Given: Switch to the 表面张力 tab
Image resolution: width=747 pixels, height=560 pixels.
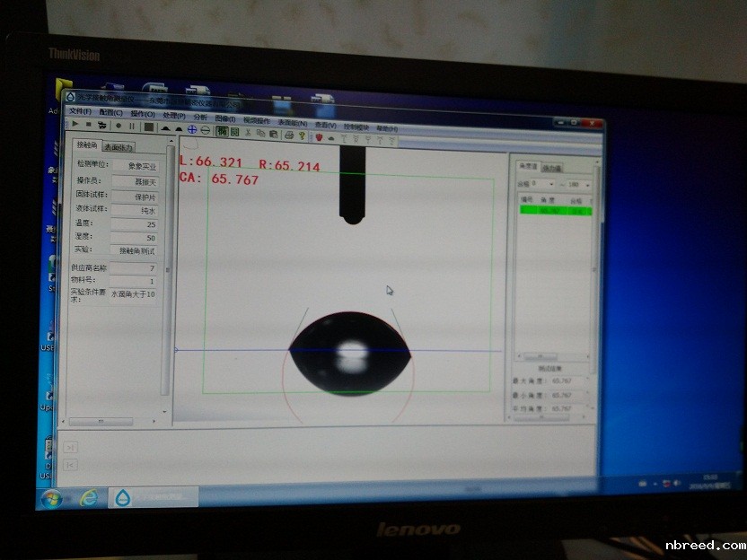Looking at the screenshot, I should pyautogui.click(x=119, y=147).
